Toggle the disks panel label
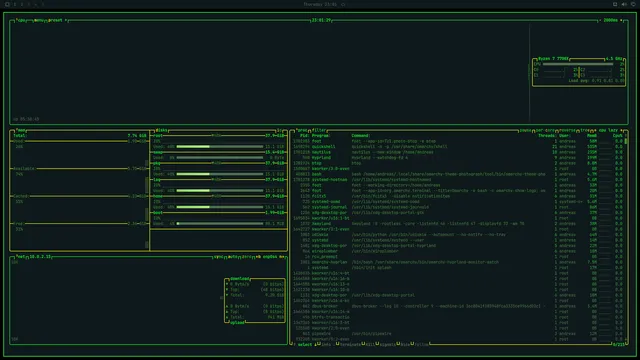 click(161, 130)
